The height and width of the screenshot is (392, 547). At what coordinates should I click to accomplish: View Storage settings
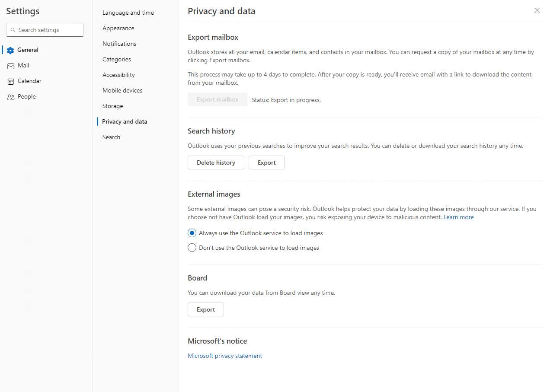[112, 105]
